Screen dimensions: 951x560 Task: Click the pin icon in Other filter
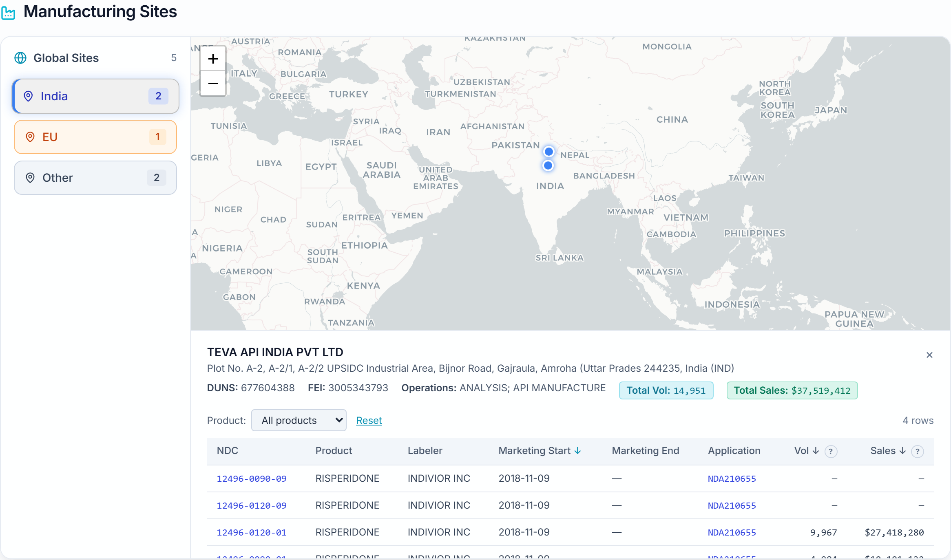coord(30,178)
